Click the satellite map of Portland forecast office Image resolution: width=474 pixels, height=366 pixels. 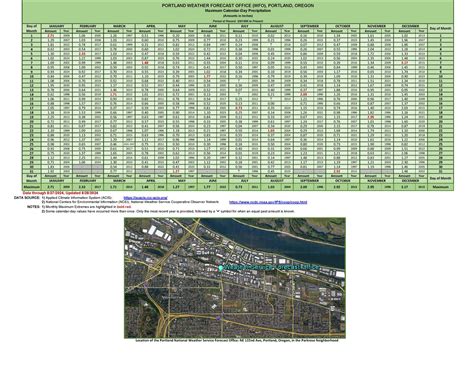pos(235,278)
